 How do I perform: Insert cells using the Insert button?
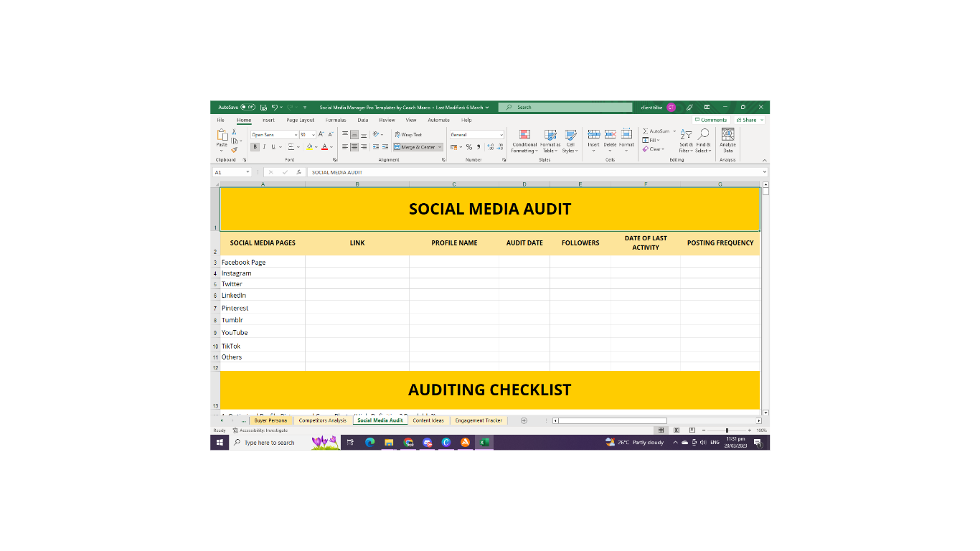coord(593,141)
